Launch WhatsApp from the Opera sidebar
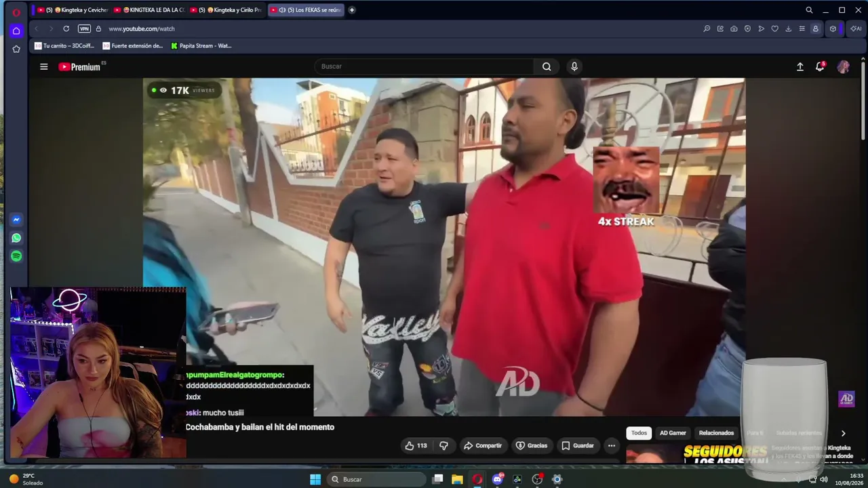The image size is (868, 488). point(16,238)
